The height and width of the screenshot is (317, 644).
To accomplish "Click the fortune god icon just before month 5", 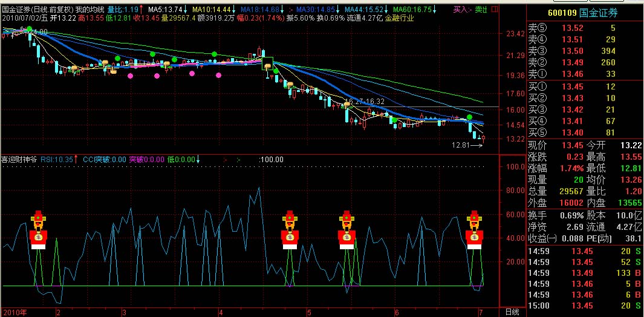I will (290, 229).
